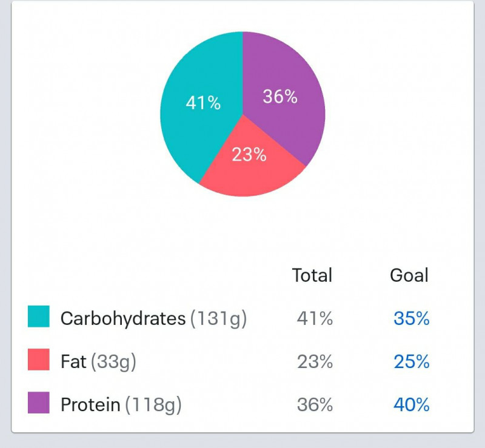Tap the 36% label inside pie chart
Viewport: 485px width, 448px height.
tap(280, 96)
